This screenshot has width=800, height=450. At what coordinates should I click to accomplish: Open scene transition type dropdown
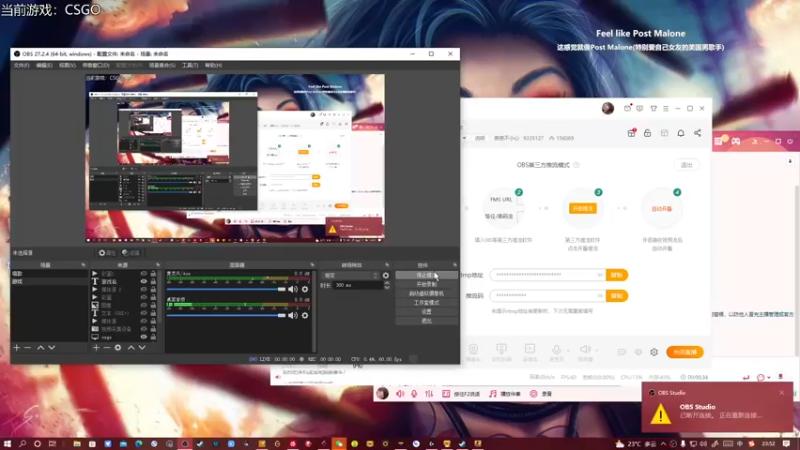351,276
